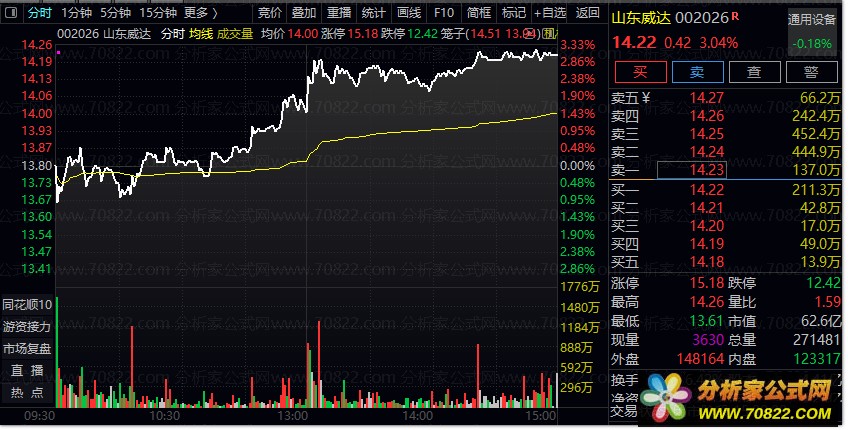Switch to the 15分钟 period tab

click(158, 12)
